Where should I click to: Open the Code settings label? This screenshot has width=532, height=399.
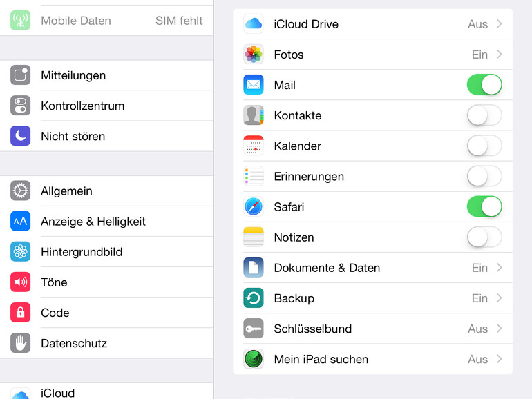[x=55, y=313]
